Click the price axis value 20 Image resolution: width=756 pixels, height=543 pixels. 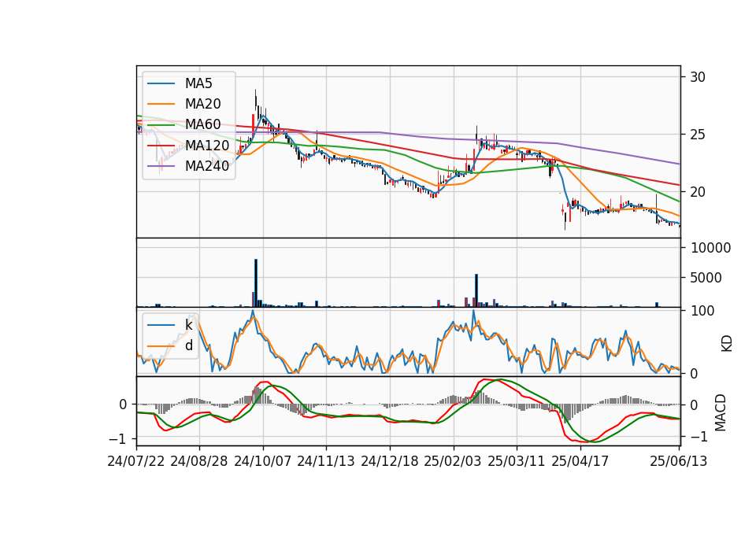pyautogui.click(x=697, y=192)
